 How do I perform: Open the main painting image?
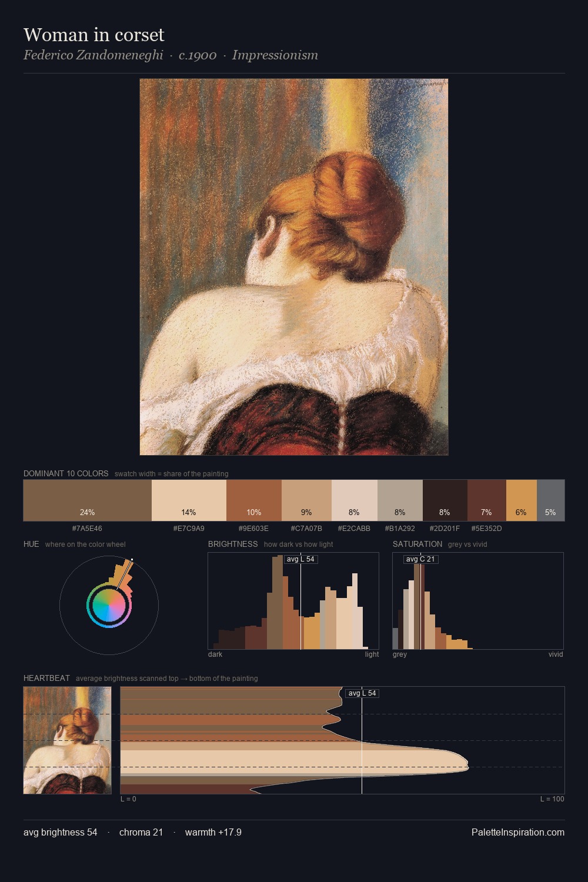pos(294,267)
